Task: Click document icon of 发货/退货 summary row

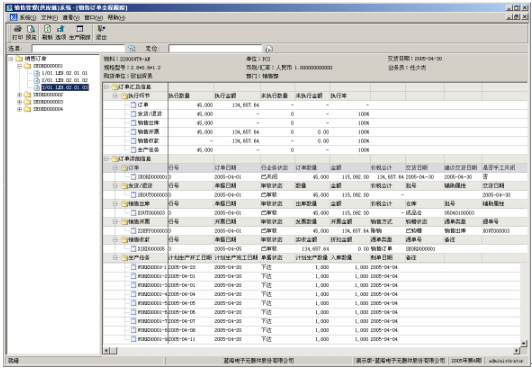Action: 134,114
